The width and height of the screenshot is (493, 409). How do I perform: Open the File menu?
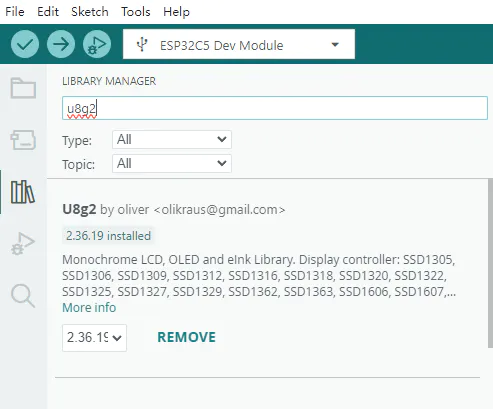pos(15,12)
